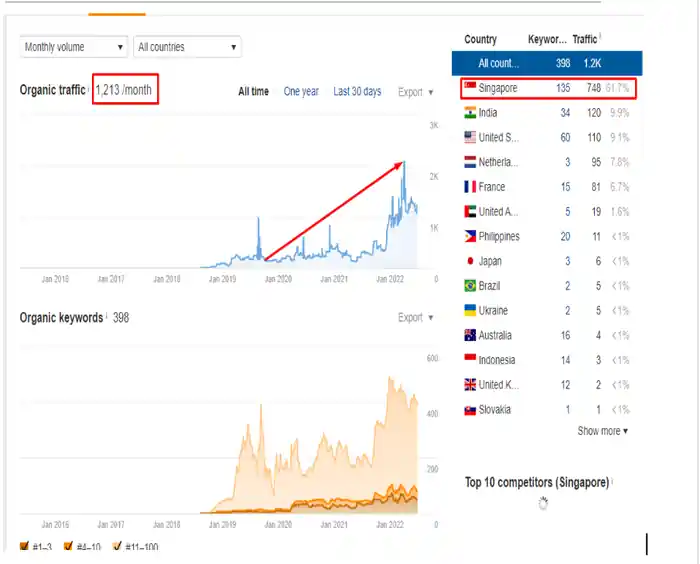Click the United States flag icon
This screenshot has height=564, width=700.
470,137
